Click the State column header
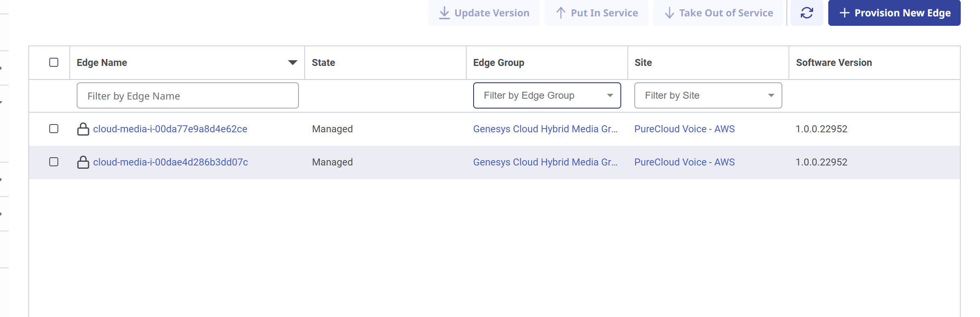The width and height of the screenshot is (980, 317). [323, 63]
